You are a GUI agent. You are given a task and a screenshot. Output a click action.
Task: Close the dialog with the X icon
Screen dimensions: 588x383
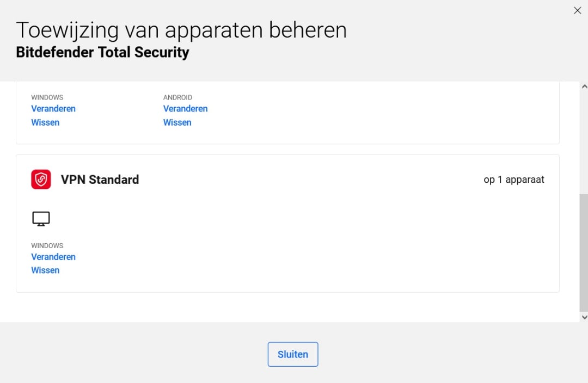point(577,10)
